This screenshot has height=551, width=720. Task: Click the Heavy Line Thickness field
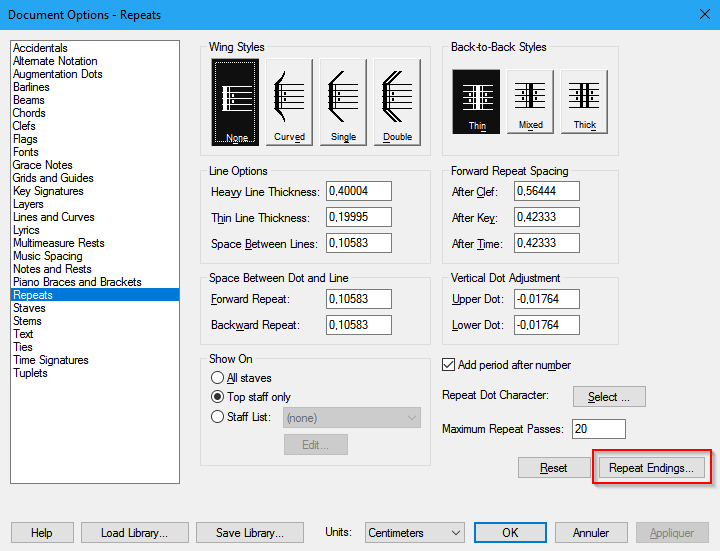pyautogui.click(x=358, y=191)
